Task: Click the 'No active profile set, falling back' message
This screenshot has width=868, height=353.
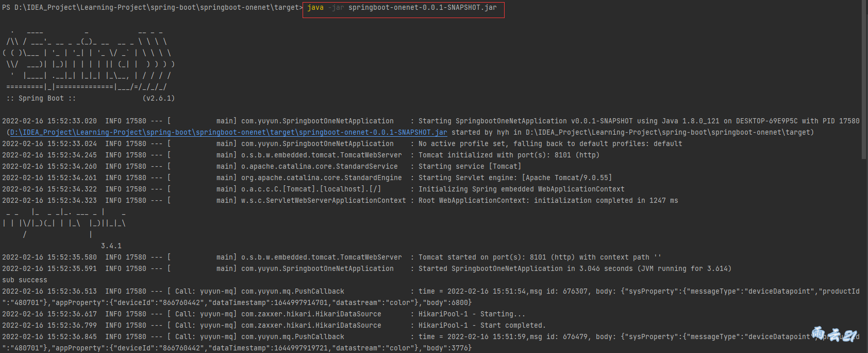Action: pyautogui.click(x=550, y=143)
